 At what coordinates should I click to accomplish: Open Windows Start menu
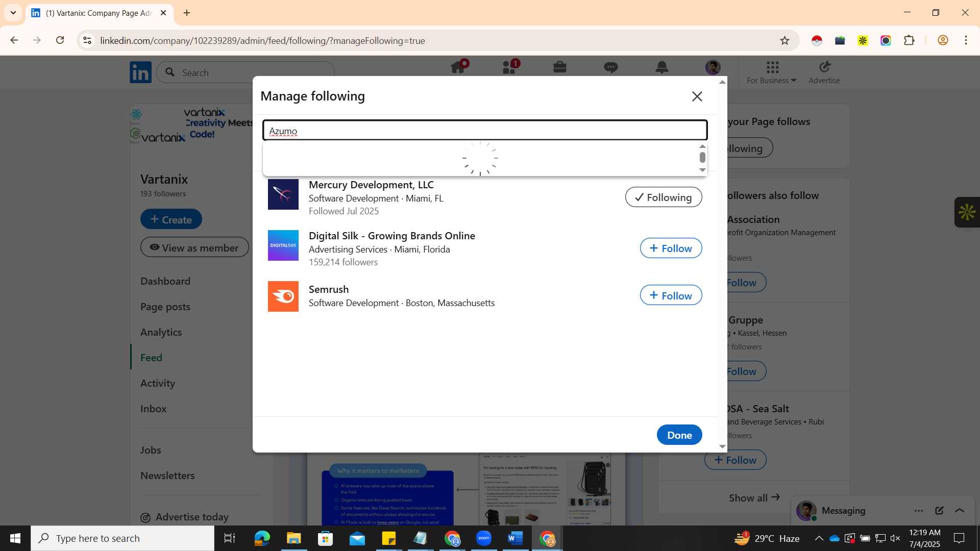15,538
